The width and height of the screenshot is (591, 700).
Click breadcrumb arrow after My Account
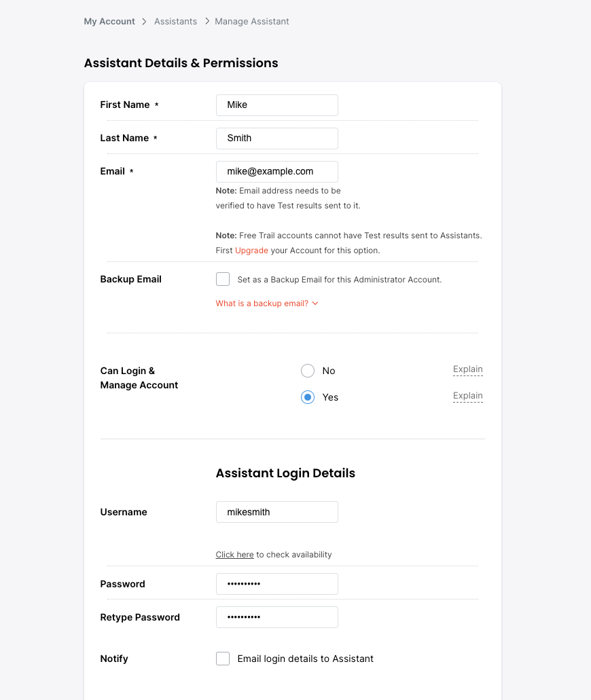click(145, 22)
